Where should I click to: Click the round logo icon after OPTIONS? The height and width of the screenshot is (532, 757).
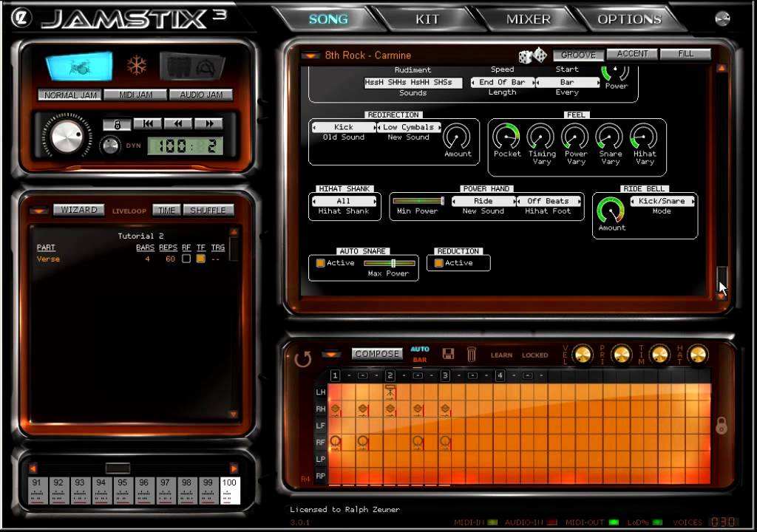pos(722,18)
